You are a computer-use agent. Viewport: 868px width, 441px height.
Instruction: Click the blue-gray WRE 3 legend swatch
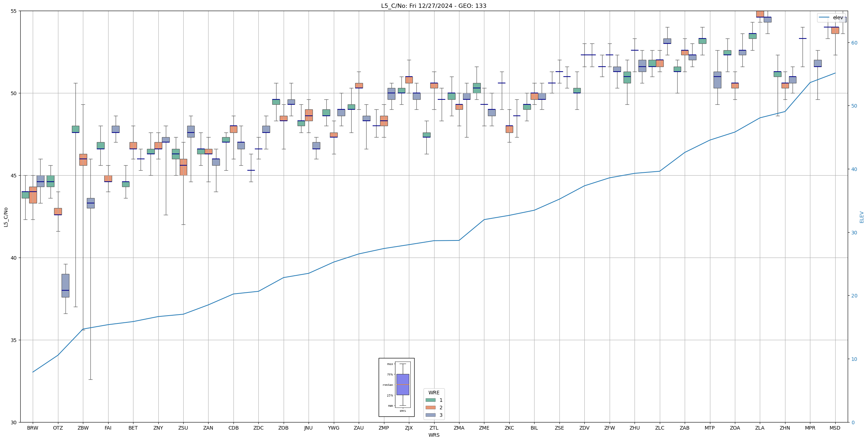click(x=430, y=415)
